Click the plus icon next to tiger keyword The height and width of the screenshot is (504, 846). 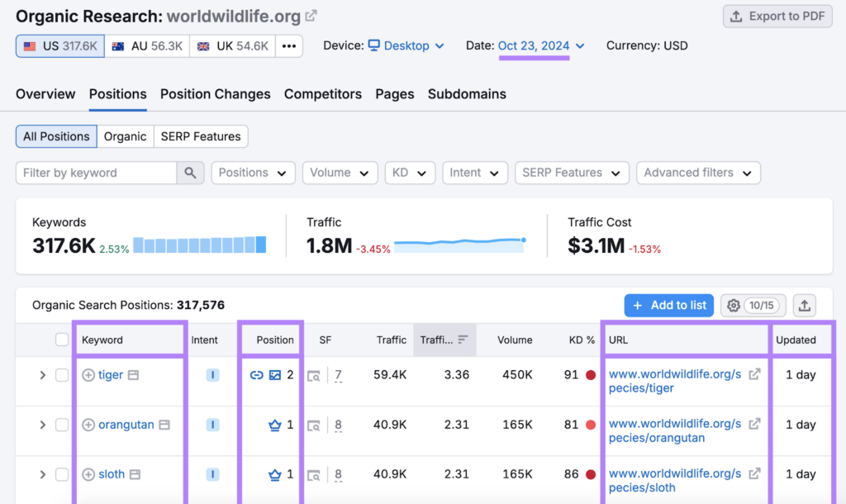[x=88, y=375]
